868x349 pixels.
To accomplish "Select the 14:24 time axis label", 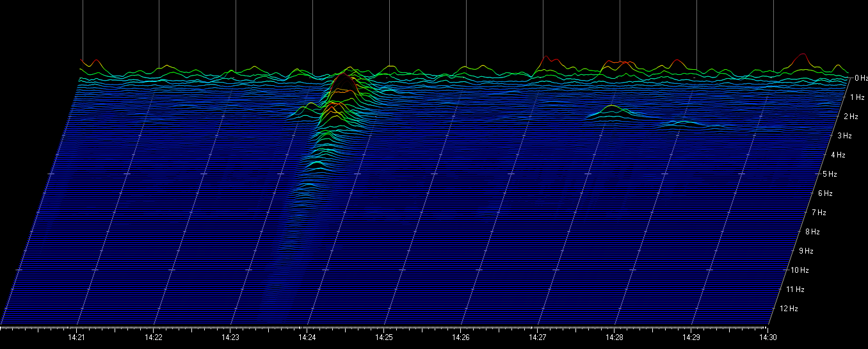I will coord(307,337).
